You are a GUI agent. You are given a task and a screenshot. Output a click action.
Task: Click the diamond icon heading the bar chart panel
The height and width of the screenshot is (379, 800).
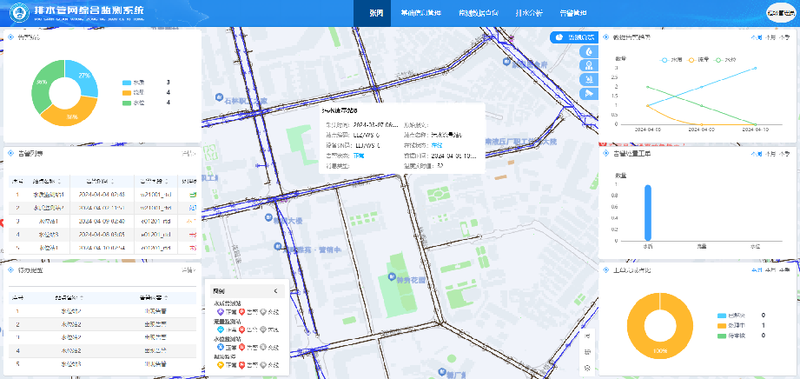coord(606,153)
